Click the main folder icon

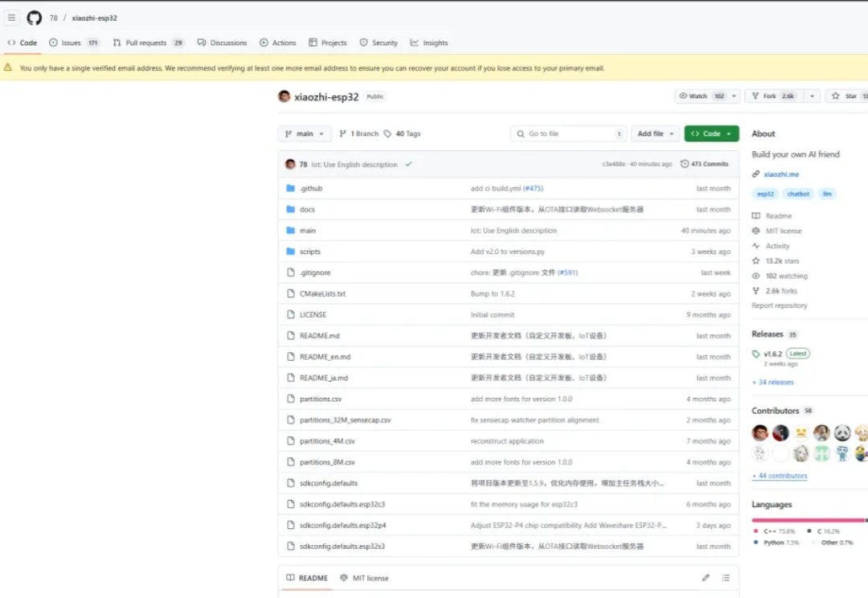[x=291, y=231]
